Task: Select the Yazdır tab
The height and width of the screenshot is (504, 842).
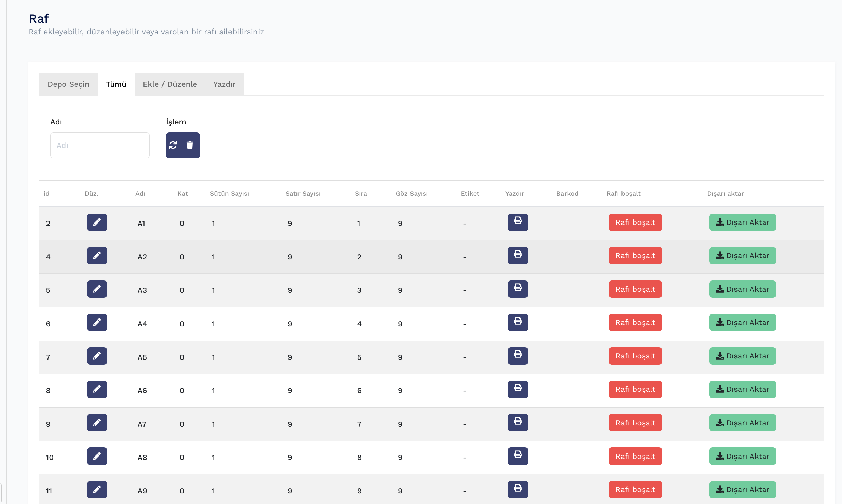Action: pyautogui.click(x=224, y=84)
